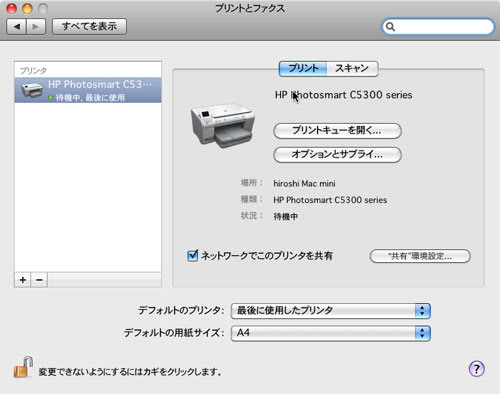Viewport: 500px width, 394px height.
Task: Go back with the left arrow button
Action: [x=17, y=26]
